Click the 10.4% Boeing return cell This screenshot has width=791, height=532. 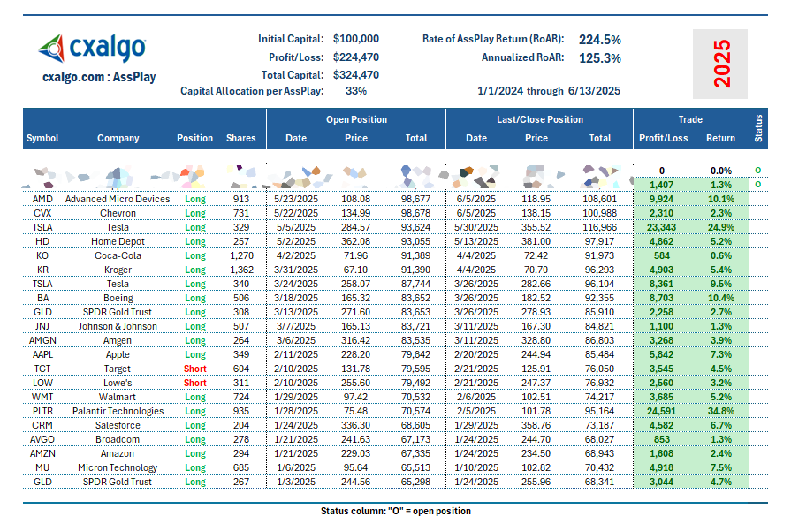click(721, 298)
